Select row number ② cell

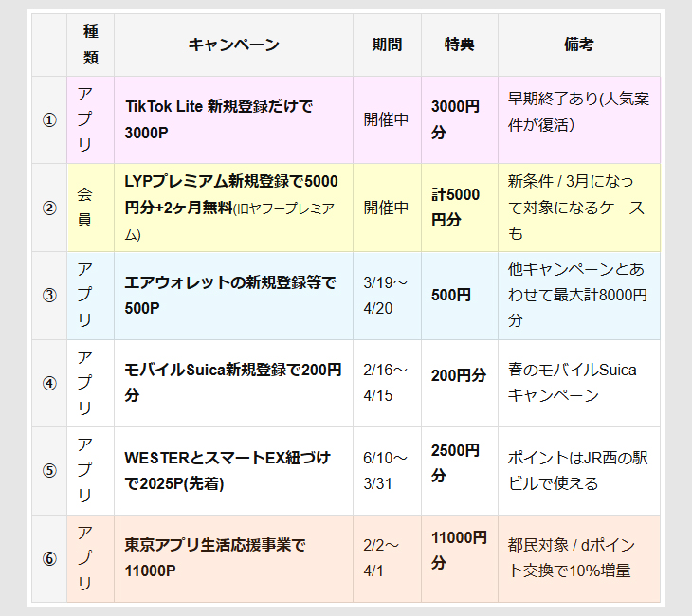click(x=49, y=208)
